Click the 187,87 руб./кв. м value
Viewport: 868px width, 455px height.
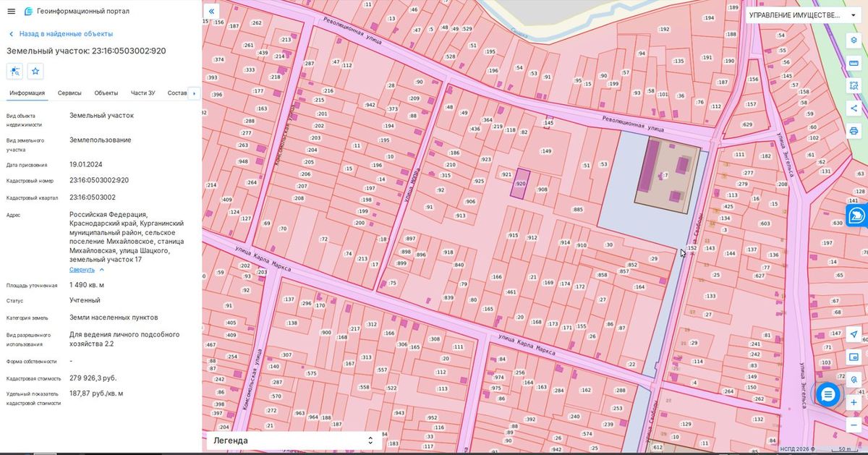click(x=96, y=394)
